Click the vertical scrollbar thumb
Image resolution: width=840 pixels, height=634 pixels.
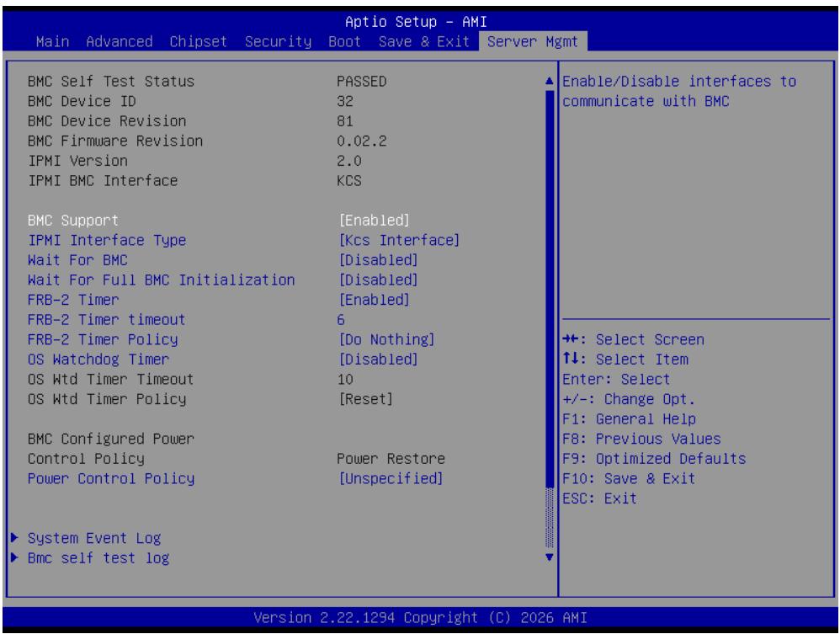pos(549,290)
